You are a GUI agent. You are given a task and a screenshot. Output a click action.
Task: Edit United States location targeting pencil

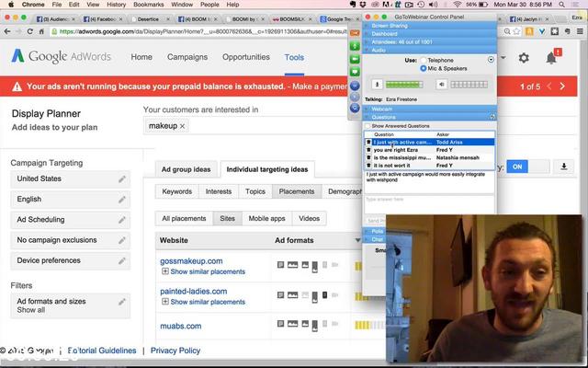tap(122, 179)
